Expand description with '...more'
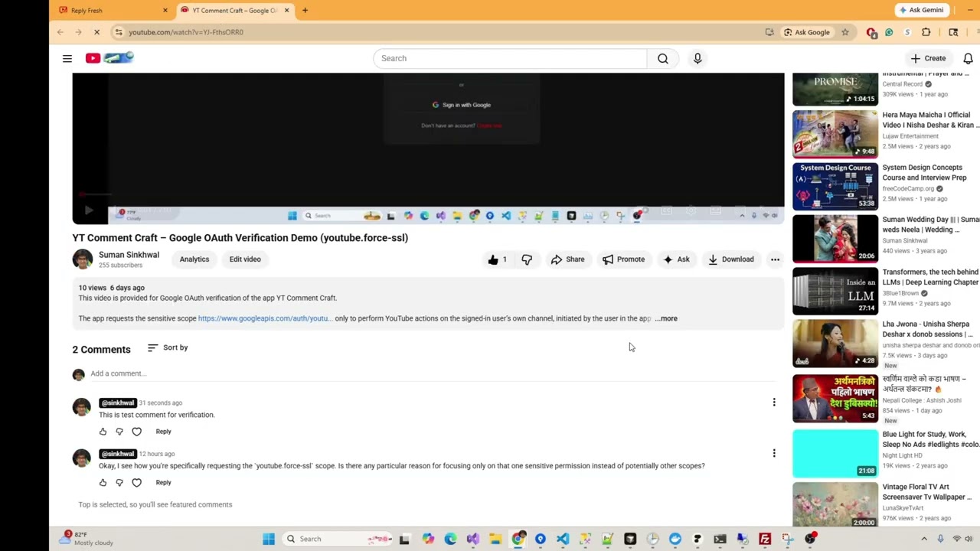The height and width of the screenshot is (551, 980). click(666, 318)
